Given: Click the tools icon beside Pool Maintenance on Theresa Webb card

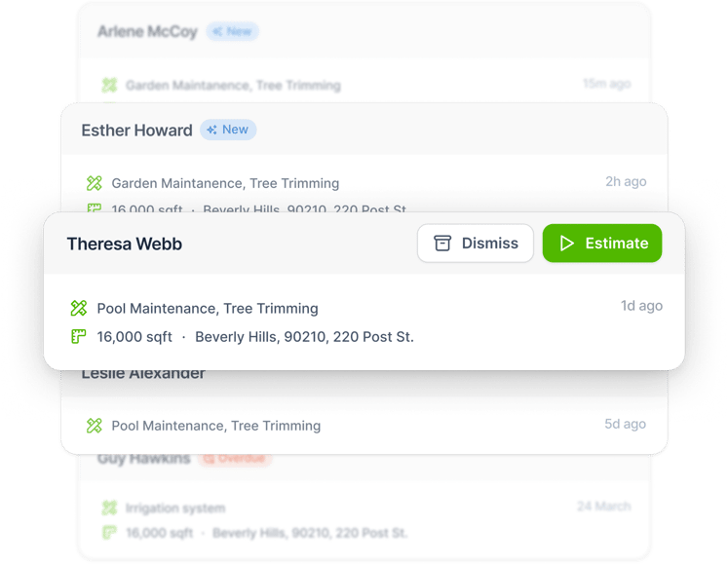Looking at the screenshot, I should click(79, 308).
